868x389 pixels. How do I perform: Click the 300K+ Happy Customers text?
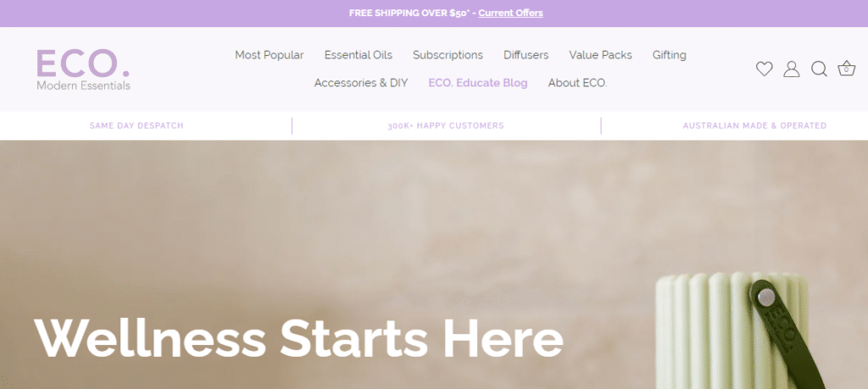click(446, 125)
